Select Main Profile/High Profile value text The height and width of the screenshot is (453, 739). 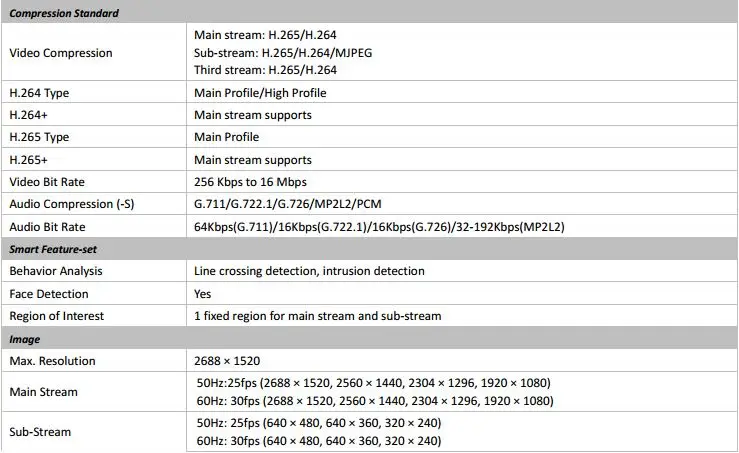tap(260, 93)
